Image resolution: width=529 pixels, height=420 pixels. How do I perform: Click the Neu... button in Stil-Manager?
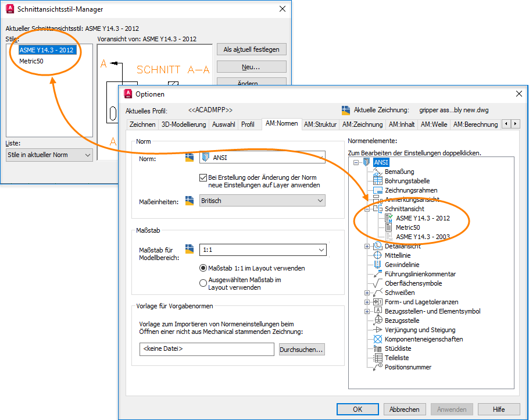(x=251, y=67)
